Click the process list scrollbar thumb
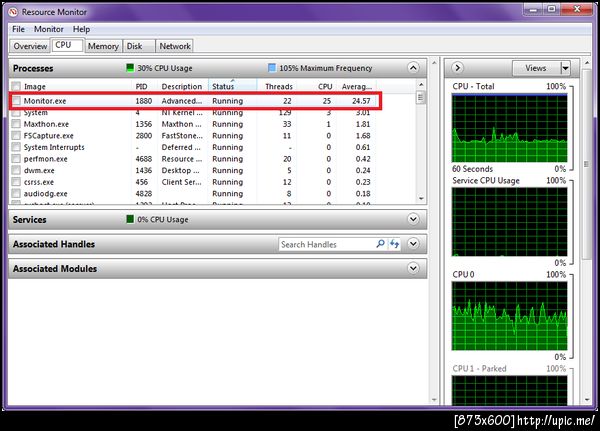Screen dimensions: 600x431 [x=421, y=97]
